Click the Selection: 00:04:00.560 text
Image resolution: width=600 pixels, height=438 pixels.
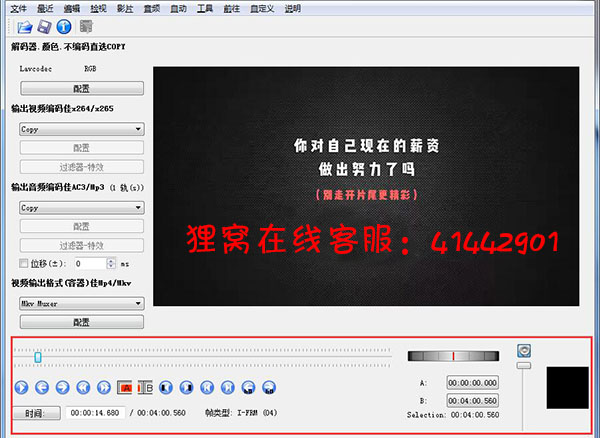[x=453, y=415]
